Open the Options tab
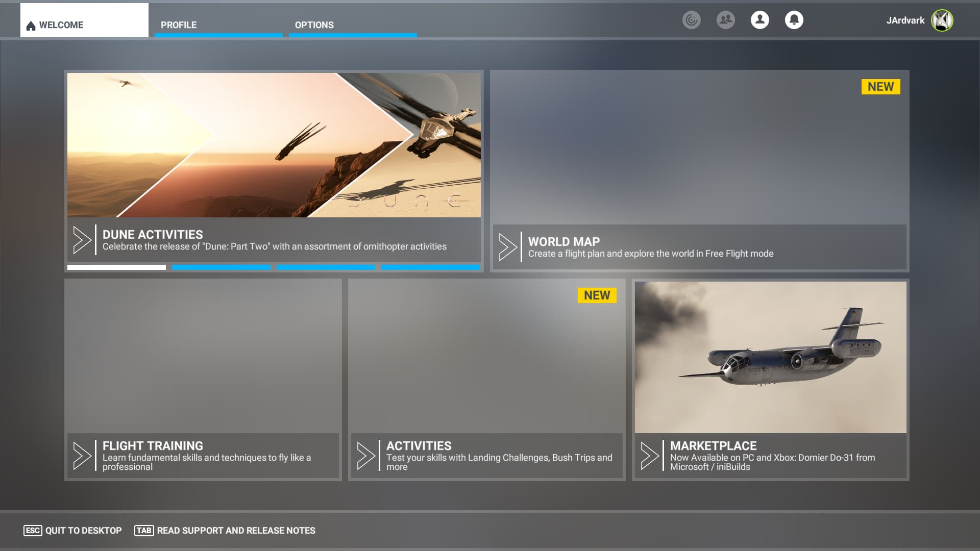This screenshot has height=551, width=980. [314, 24]
